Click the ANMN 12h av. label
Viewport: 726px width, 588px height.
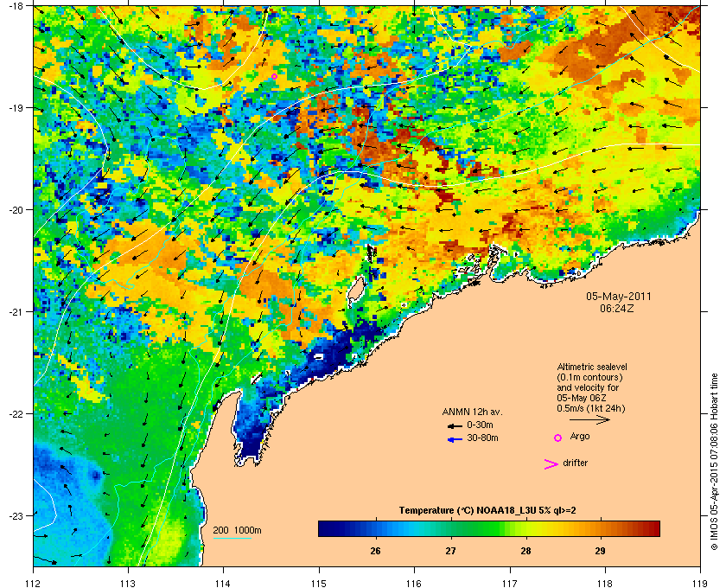click(472, 412)
